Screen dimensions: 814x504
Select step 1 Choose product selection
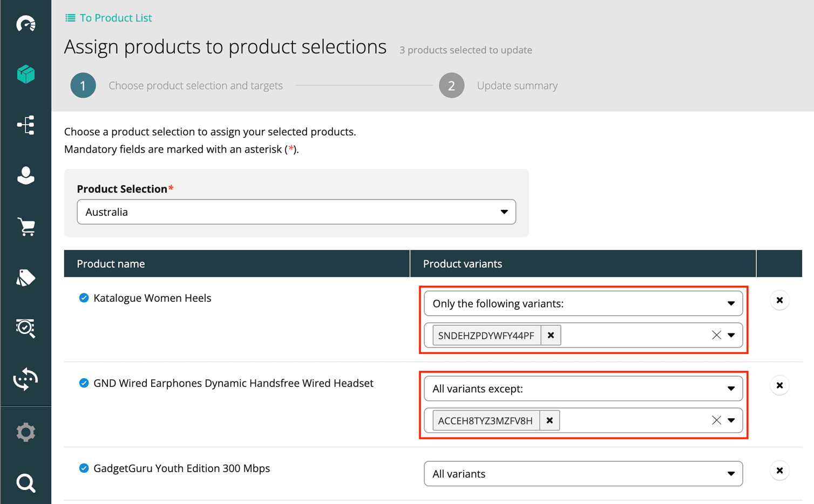pyautogui.click(x=83, y=85)
